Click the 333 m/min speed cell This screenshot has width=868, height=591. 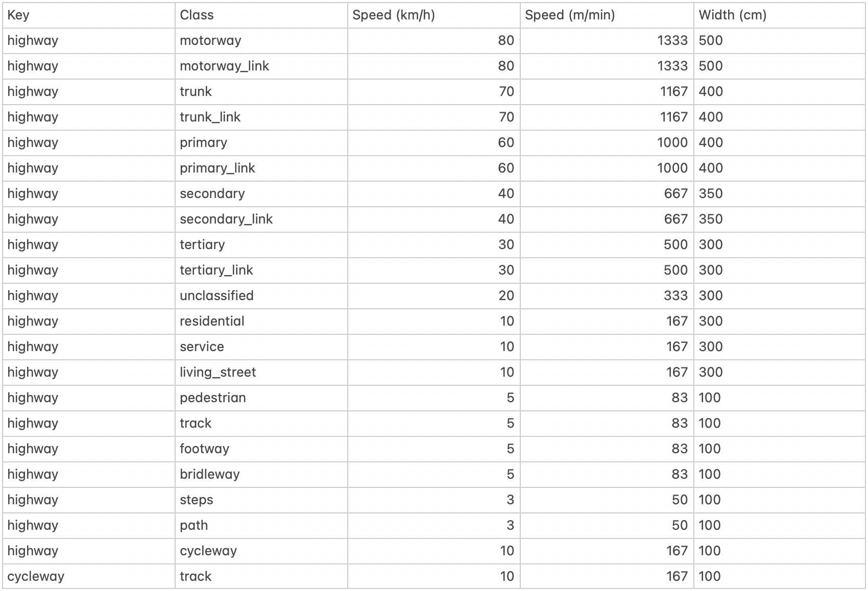coord(675,296)
